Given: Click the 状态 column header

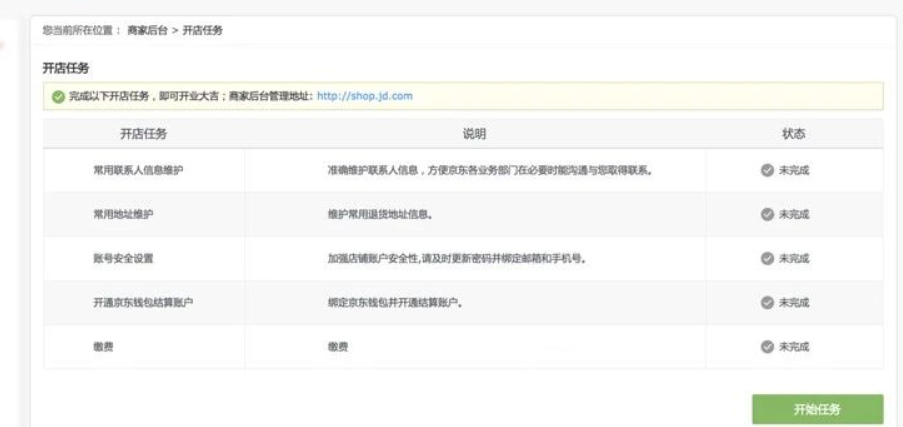Looking at the screenshot, I should (x=794, y=134).
